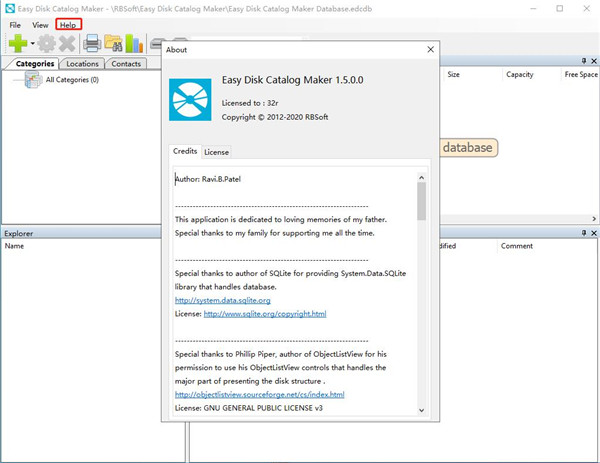This screenshot has height=463, width=600.
Task: Switch to the License tab in About
Action: [x=216, y=152]
